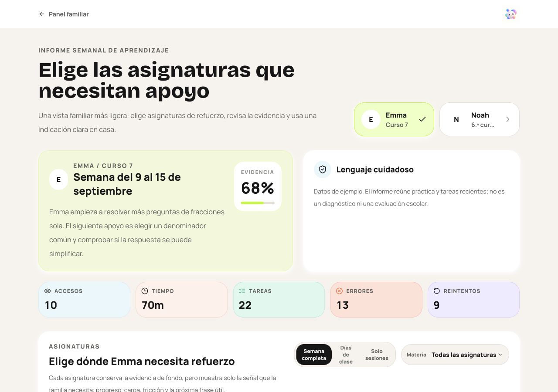Open the Materia Todas las asignaturas dropdown
The width and height of the screenshot is (558, 392).
point(455,355)
